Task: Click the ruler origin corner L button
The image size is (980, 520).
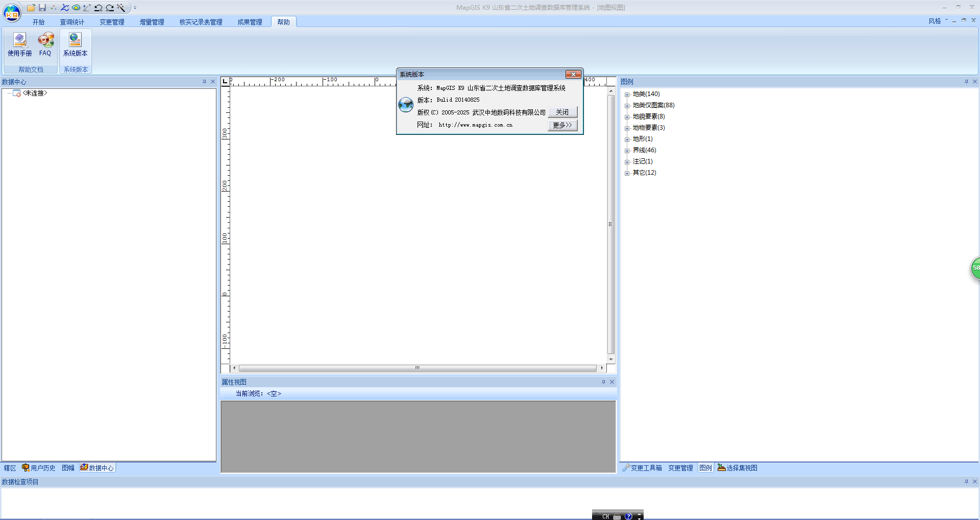Action: click(x=225, y=81)
